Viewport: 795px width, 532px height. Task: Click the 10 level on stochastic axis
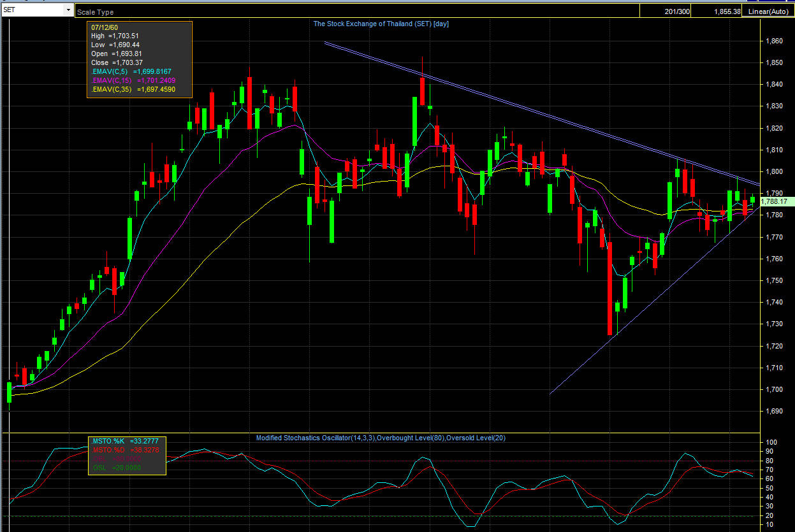[768, 524]
